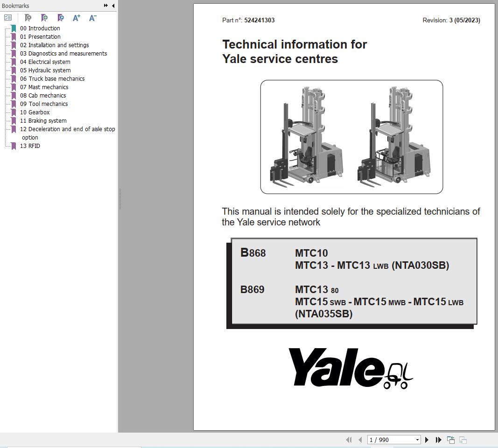Screen dimensions: 498x448
Task: Click the add bookmark icon
Action: click(44, 18)
